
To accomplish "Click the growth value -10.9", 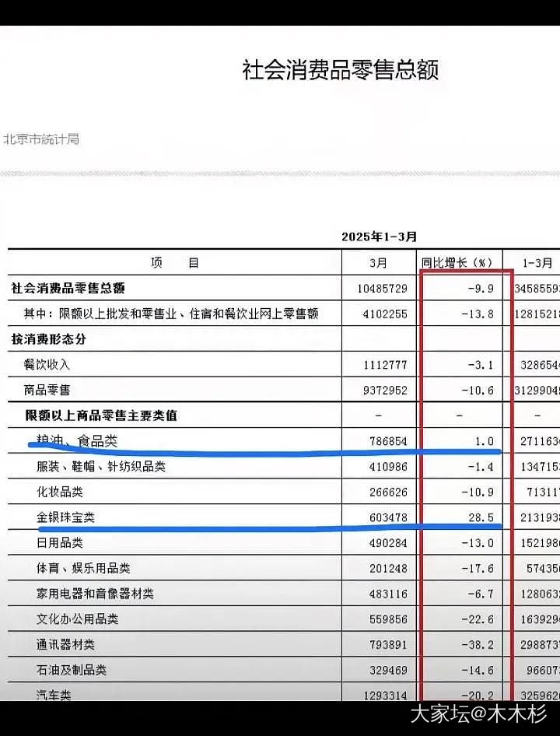I will 478,492.
